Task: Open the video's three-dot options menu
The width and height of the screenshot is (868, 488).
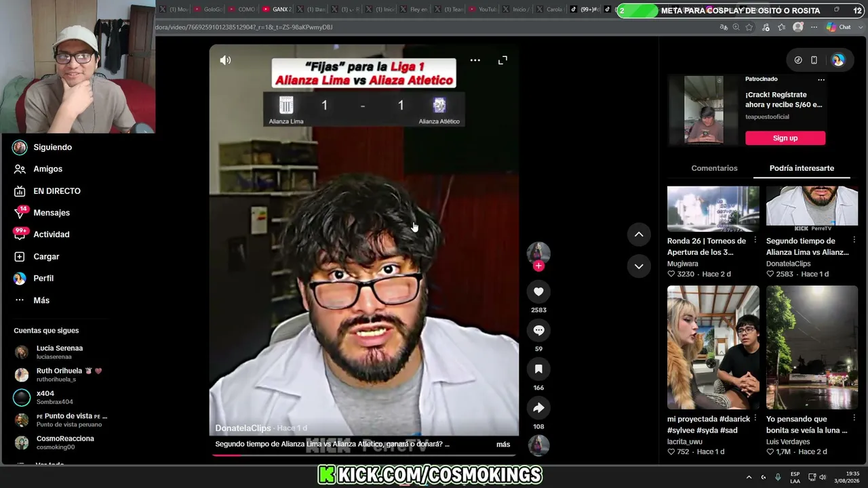Action: click(x=475, y=60)
